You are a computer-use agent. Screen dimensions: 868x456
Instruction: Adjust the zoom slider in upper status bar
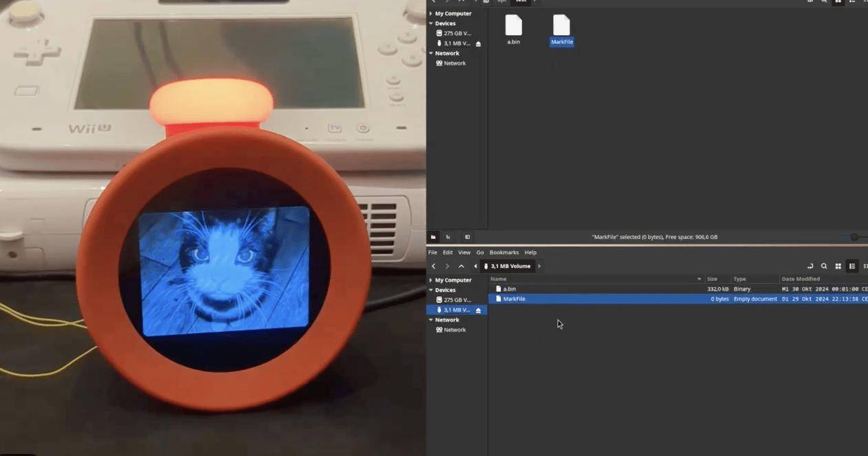[854, 237]
